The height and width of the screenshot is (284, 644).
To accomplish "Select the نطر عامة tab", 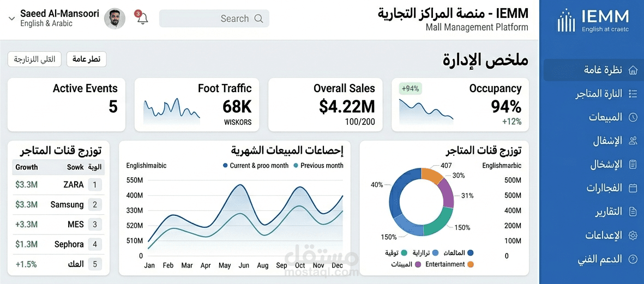I will pyautogui.click(x=86, y=59).
